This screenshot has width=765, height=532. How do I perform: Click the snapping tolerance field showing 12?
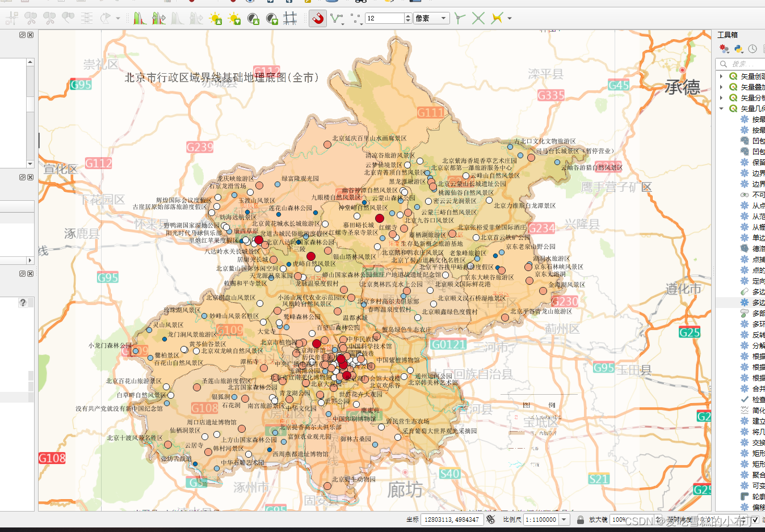[x=385, y=19]
